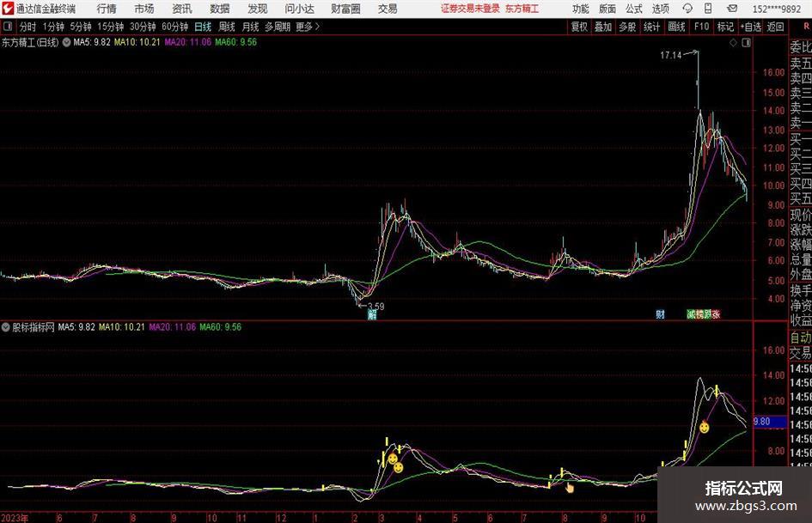Viewport: 812px width, 523px height.
Task: Click the 减 marker at chart bottom
Action: [691, 314]
